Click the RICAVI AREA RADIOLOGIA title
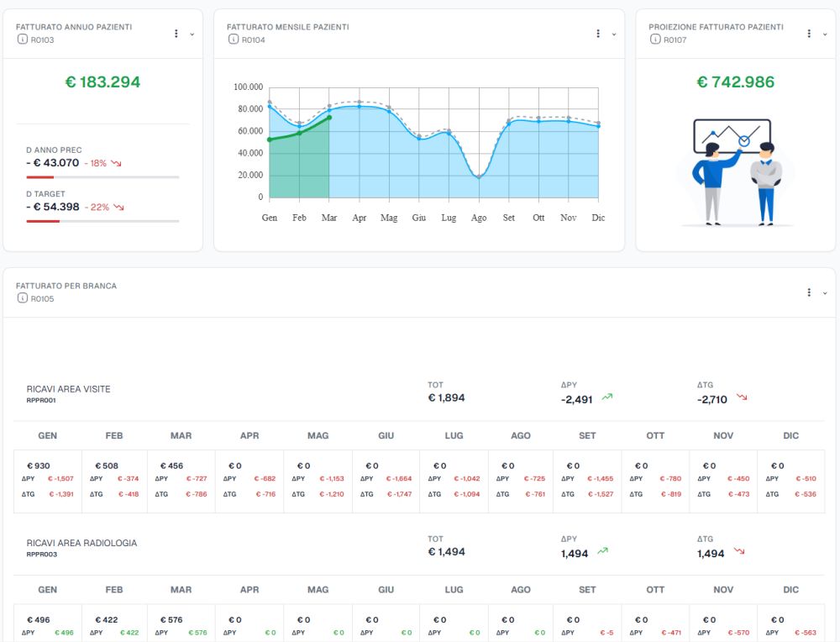Screen dimensions: 840x642 82,543
